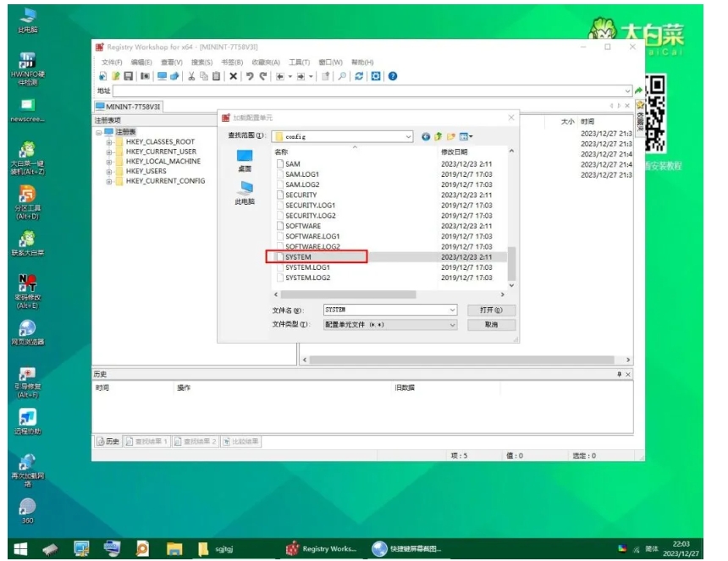Expand the HKEY_USERS tree node

tap(109, 171)
